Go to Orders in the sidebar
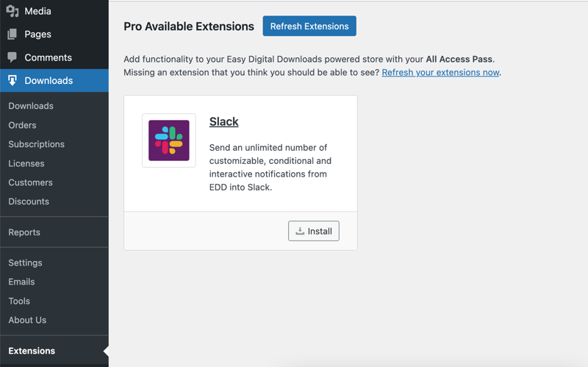Image resolution: width=588 pixels, height=367 pixels. (22, 125)
